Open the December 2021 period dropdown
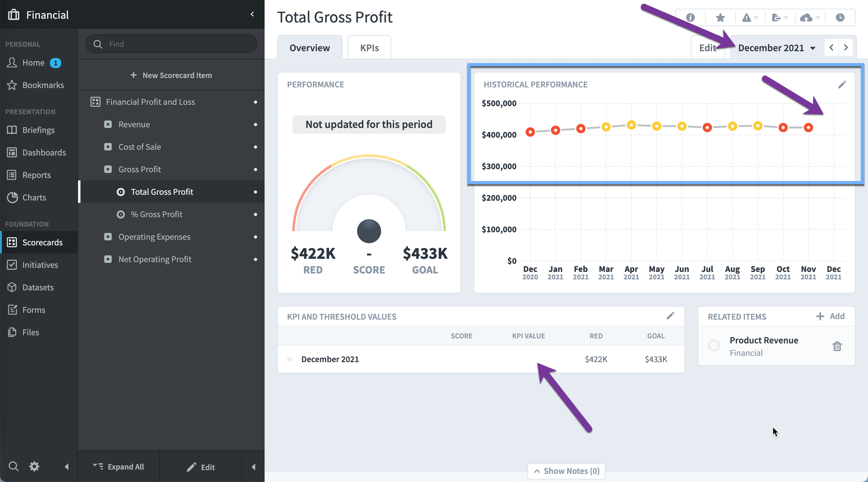 [776, 48]
